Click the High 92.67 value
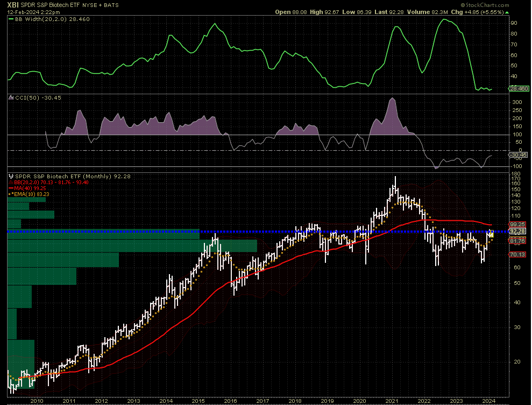 [324, 12]
